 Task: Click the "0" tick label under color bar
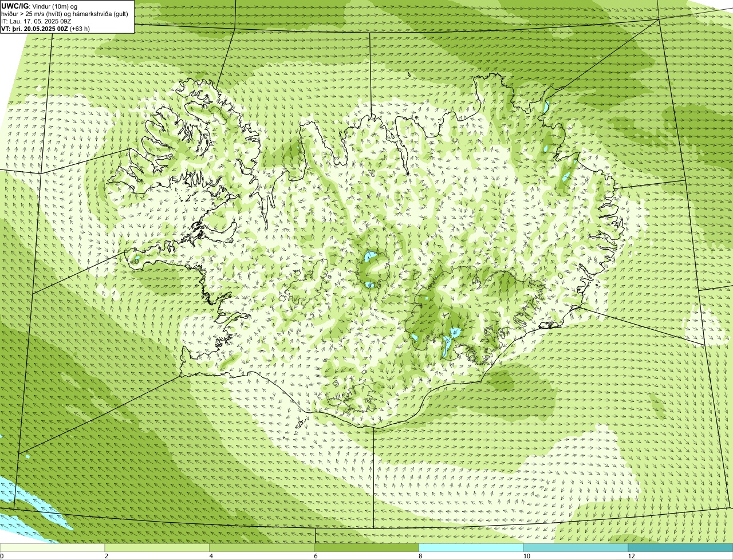(x=2, y=556)
